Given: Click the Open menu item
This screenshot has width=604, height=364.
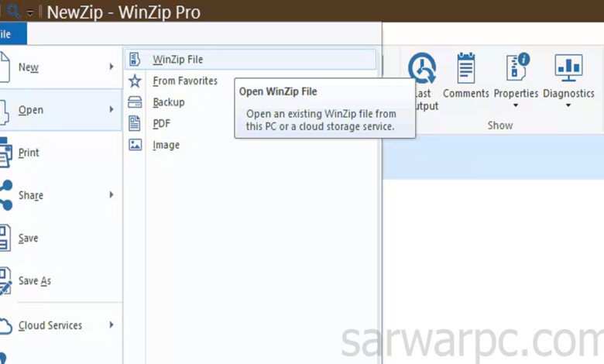Looking at the screenshot, I should coord(60,110).
